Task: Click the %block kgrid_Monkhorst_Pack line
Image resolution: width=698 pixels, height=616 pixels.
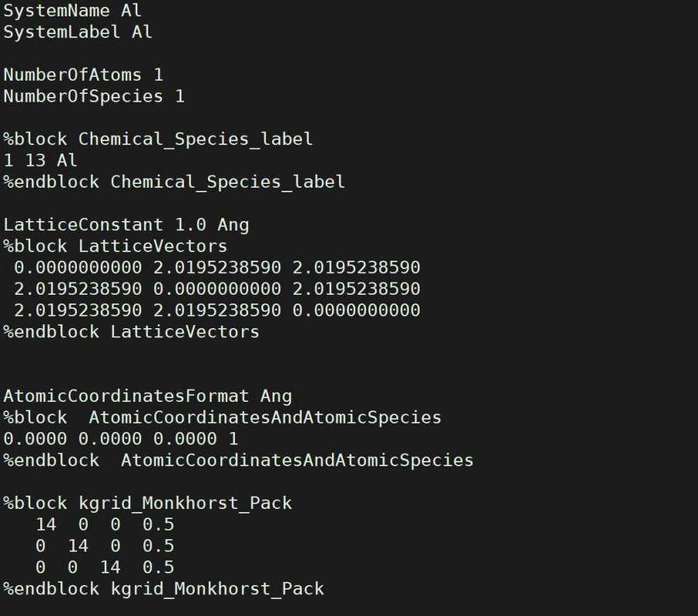Action: pos(147,503)
